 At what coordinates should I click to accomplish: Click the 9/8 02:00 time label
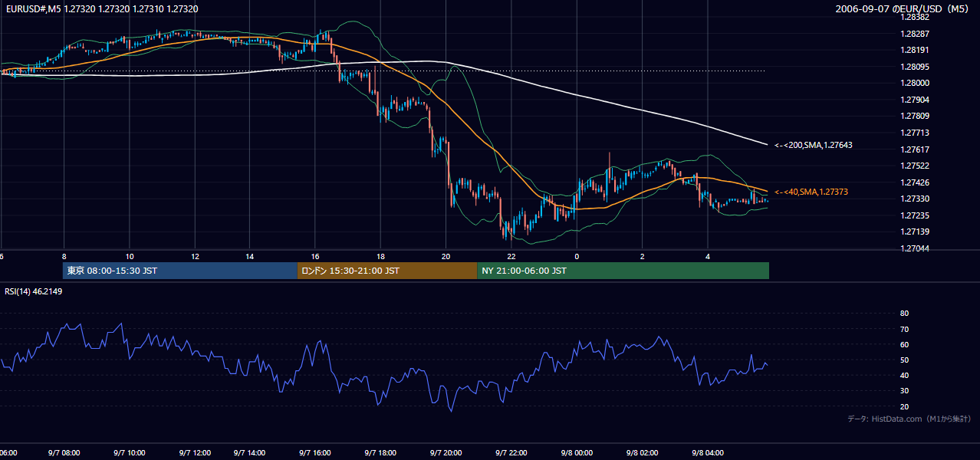point(642,453)
